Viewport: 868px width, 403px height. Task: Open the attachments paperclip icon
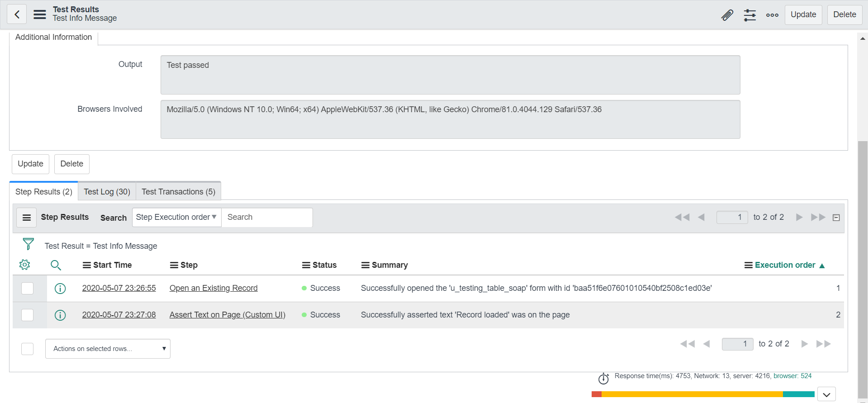pyautogui.click(x=727, y=15)
